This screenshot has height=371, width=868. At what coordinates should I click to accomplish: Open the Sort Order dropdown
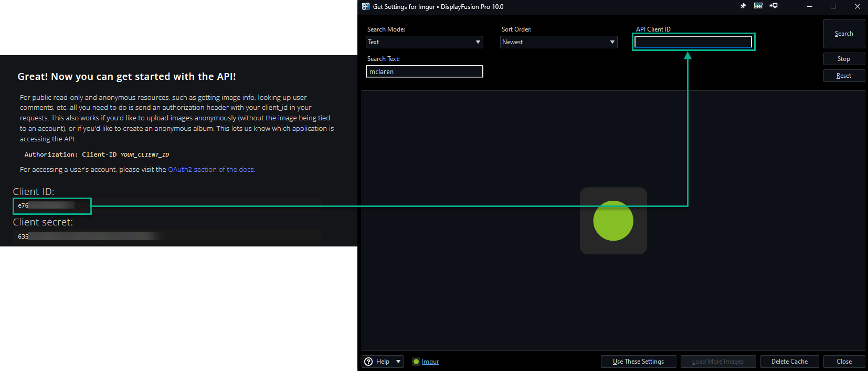[558, 42]
